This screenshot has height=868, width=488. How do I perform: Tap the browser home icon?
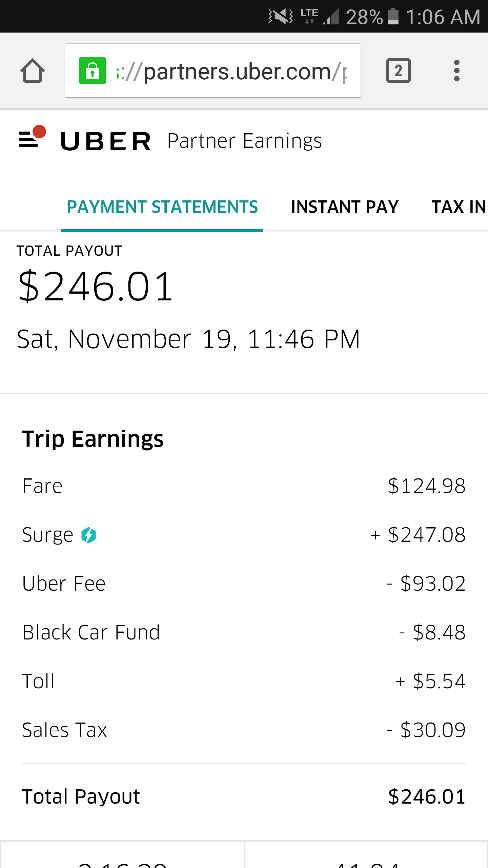pos(33,71)
